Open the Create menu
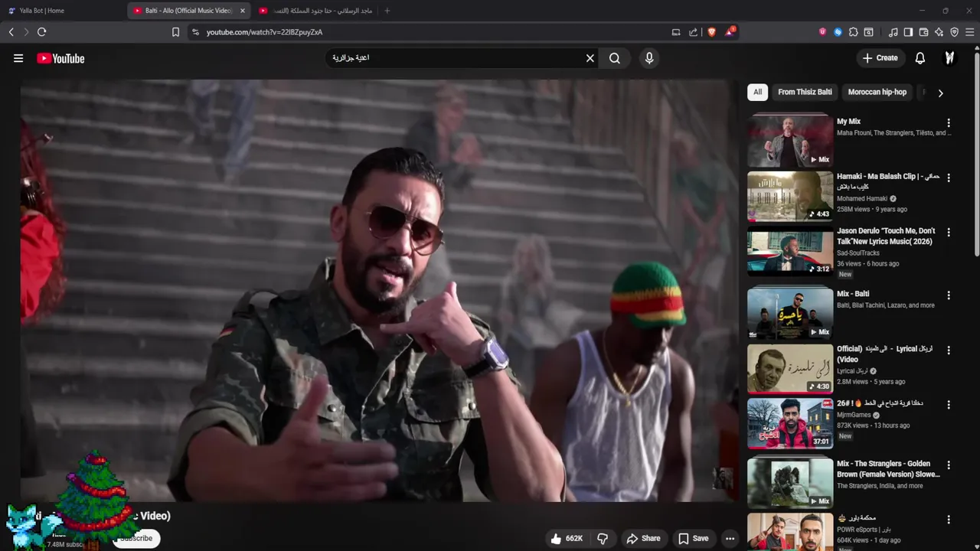 point(880,58)
